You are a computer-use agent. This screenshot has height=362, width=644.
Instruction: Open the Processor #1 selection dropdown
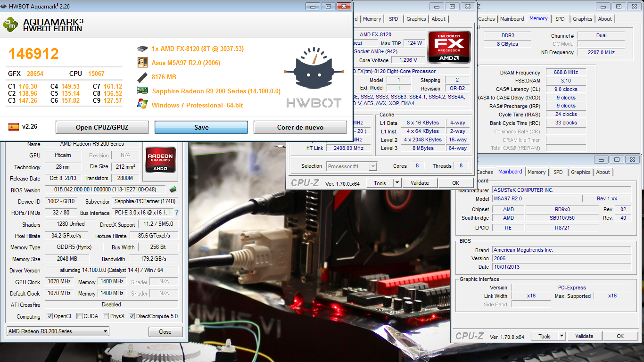(352, 166)
